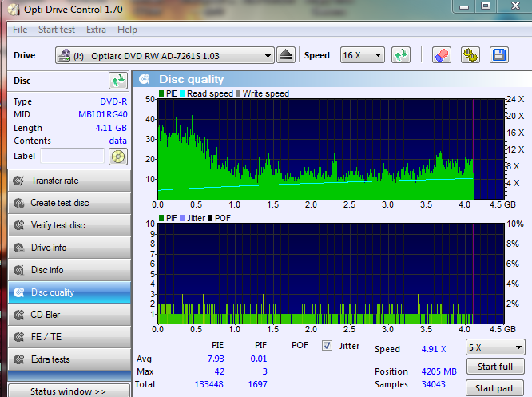Refresh disc info in the Disc panel

point(118,81)
